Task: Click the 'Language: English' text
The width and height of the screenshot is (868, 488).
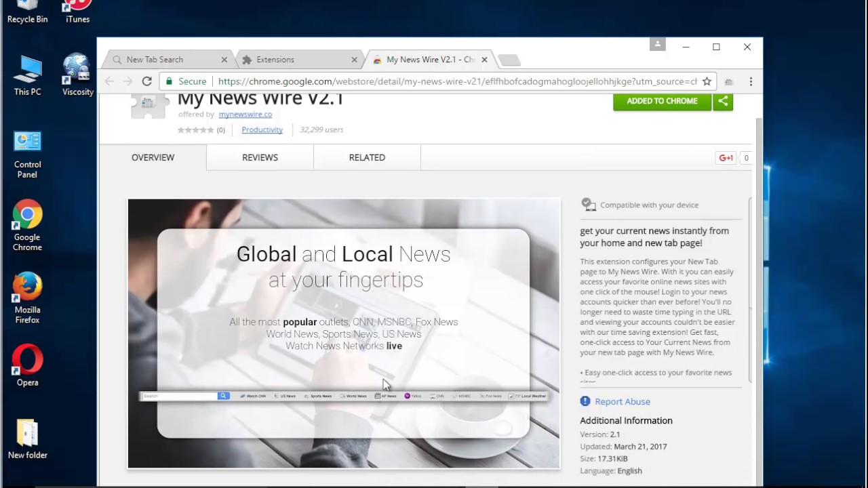Action: (611, 471)
